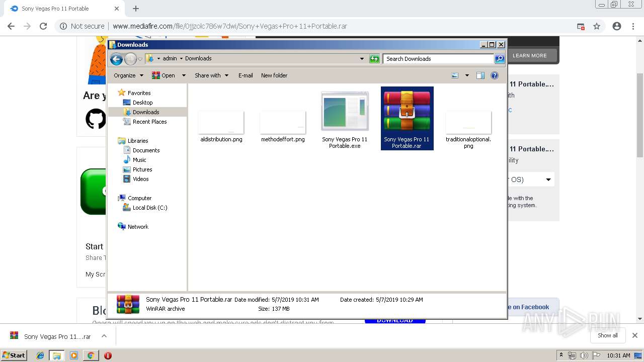Open Videos library
Screen dimensions: 644x362
point(140,179)
